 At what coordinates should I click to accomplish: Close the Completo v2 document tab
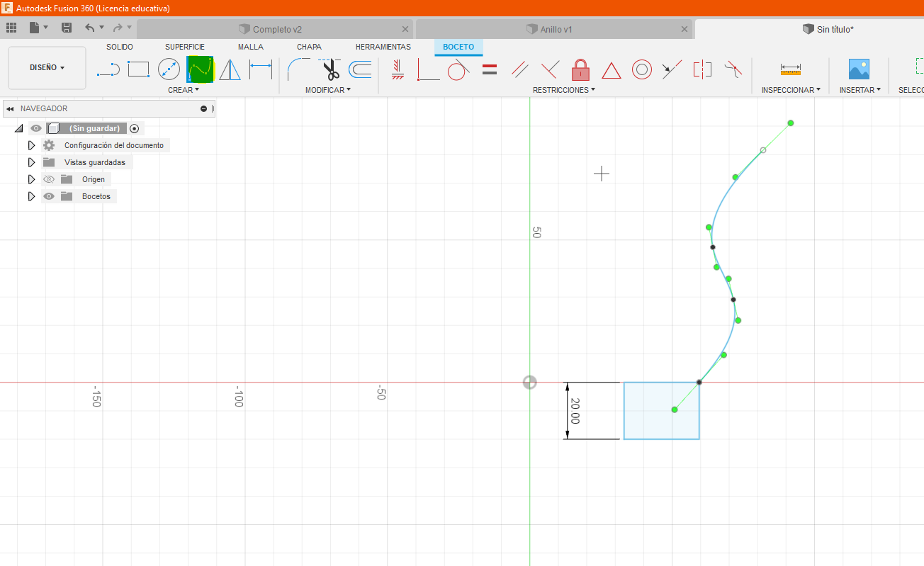[x=405, y=29]
